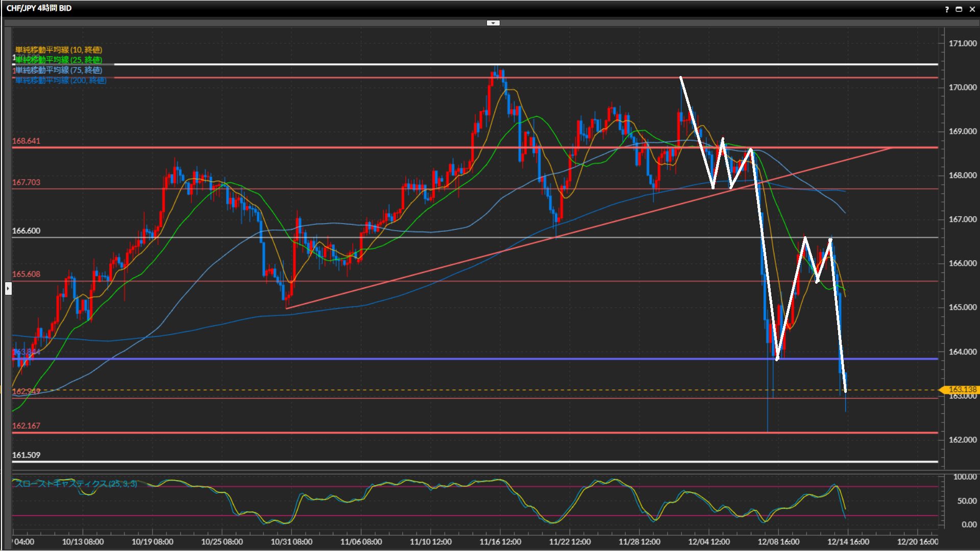
Task: Expand the left side panel arrow
Action: pyautogui.click(x=8, y=289)
